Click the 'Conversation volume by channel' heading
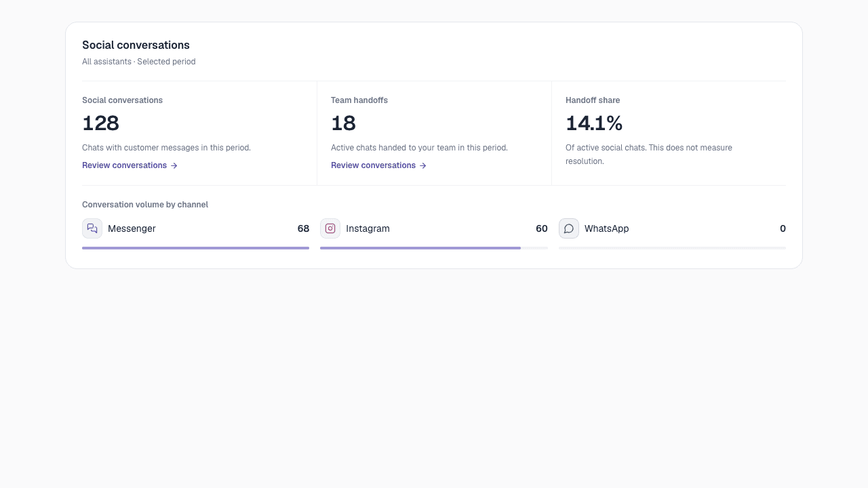This screenshot has height=488, width=868. pos(145,205)
